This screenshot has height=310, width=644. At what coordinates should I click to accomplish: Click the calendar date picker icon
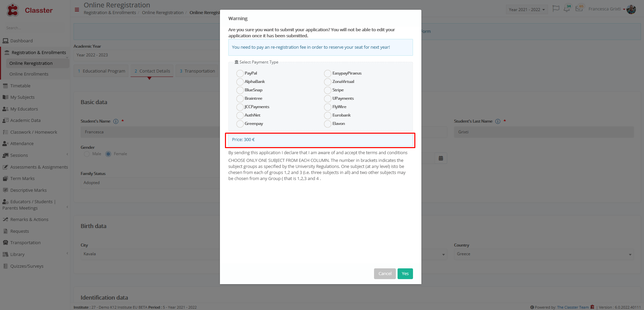coord(441,158)
